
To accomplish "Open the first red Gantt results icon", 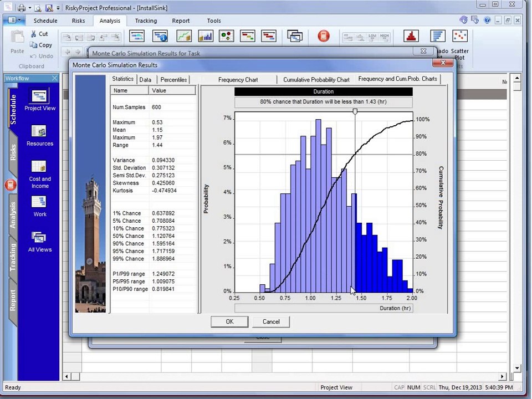I will (x=247, y=36).
